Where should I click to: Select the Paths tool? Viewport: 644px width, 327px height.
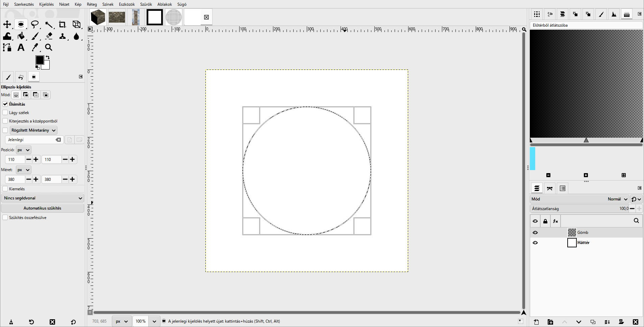click(x=7, y=48)
